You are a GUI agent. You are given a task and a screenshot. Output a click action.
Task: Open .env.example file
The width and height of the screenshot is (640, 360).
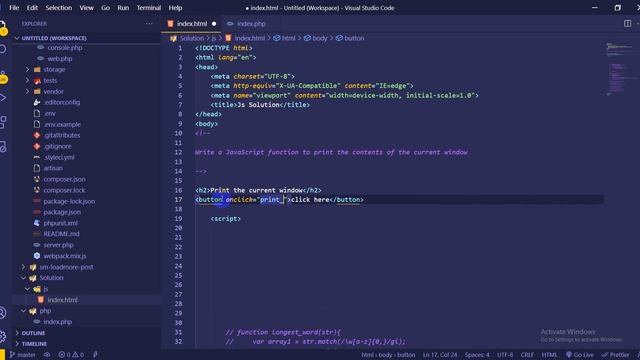coord(62,124)
